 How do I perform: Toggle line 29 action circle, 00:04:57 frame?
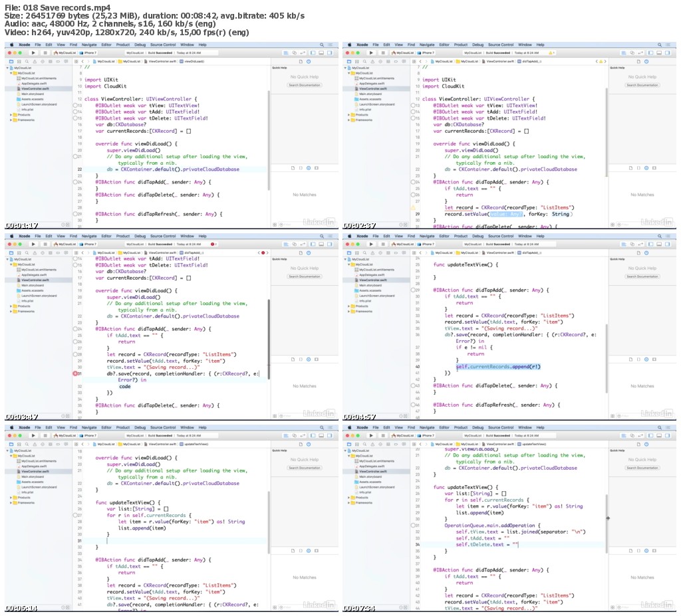(413, 290)
